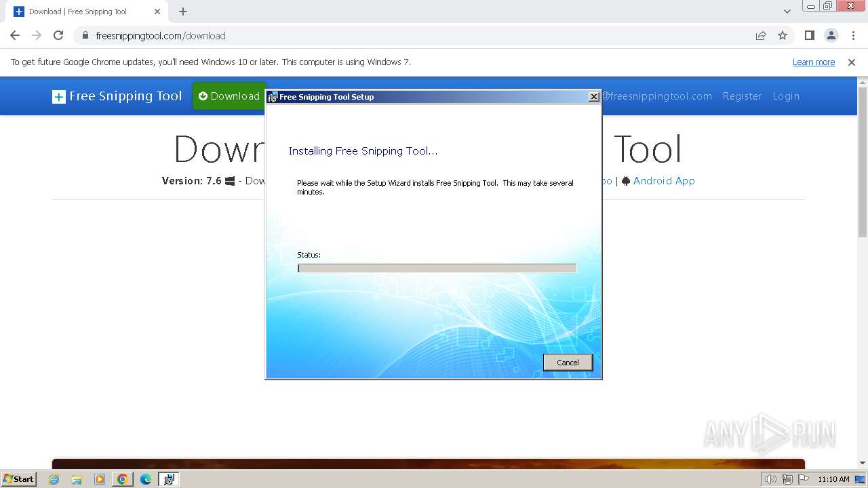Open Microsoft Edge from taskbar
This screenshot has width=868, height=488.
146,479
